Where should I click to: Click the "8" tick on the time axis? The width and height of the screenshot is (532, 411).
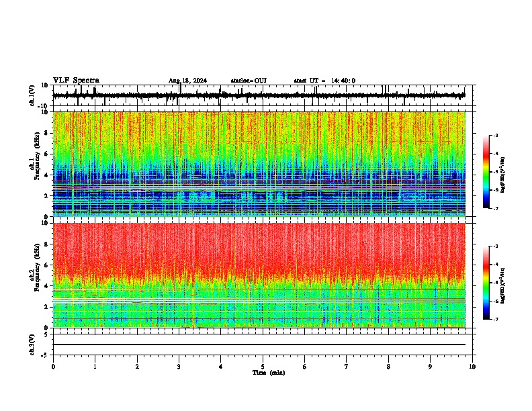[x=388, y=367]
